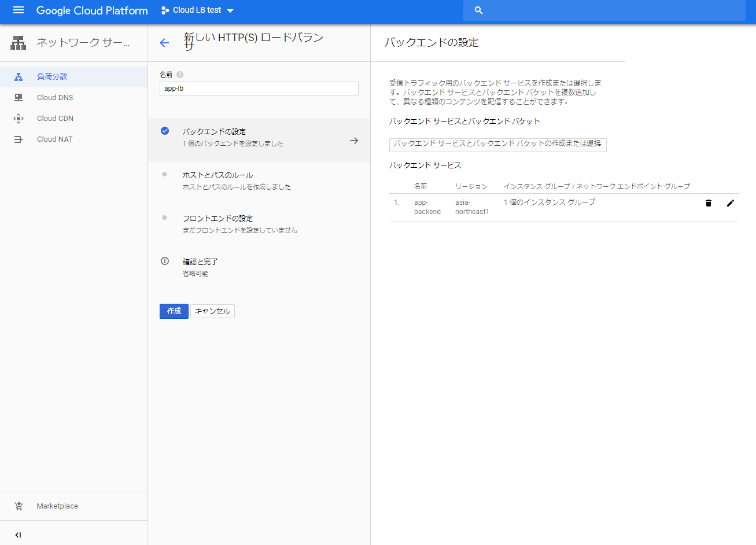The image size is (756, 545).
Task: Click the キャンセル button
Action: (212, 311)
